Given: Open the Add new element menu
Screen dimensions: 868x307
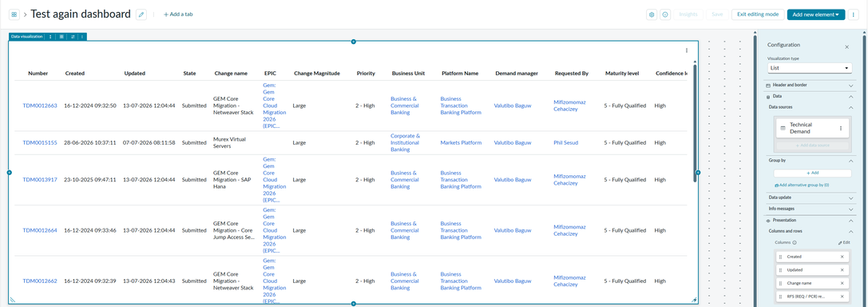Looking at the screenshot, I should (816, 14).
